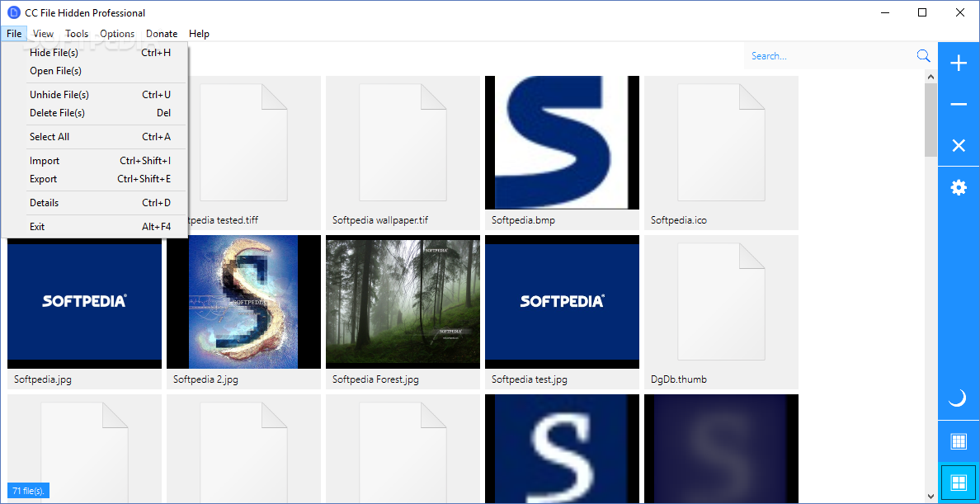Viewport: 980px width, 504px height.
Task: Click the Softpedia Forest.jpg file name
Action: pyautogui.click(x=375, y=379)
